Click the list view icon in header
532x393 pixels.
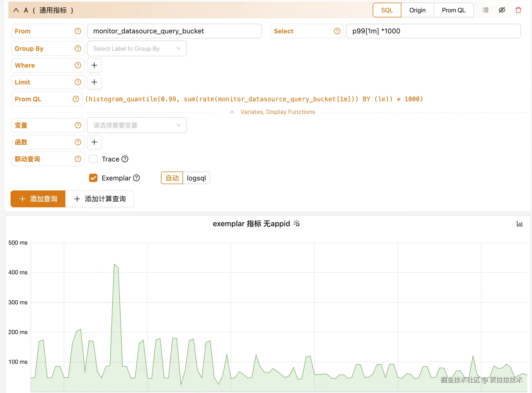(485, 10)
